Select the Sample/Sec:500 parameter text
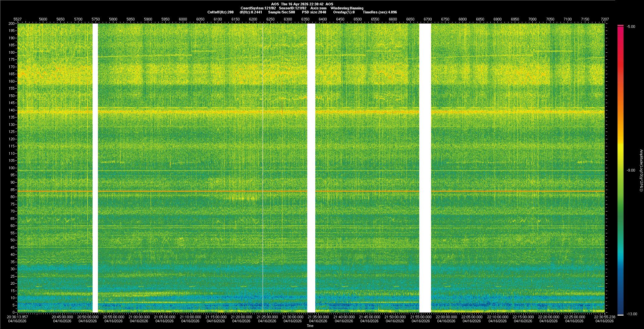 [281, 12]
